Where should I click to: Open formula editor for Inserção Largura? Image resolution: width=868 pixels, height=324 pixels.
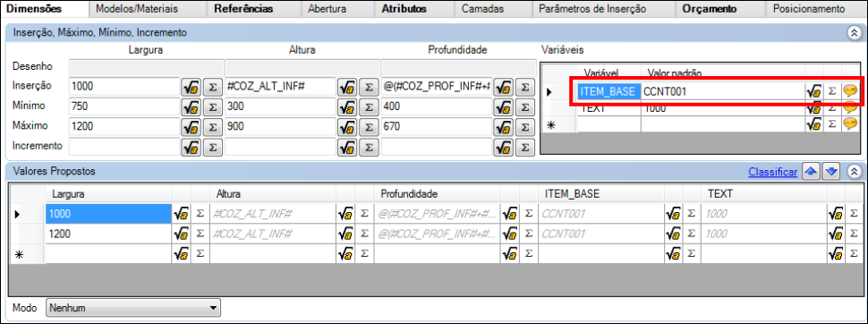tap(191, 87)
